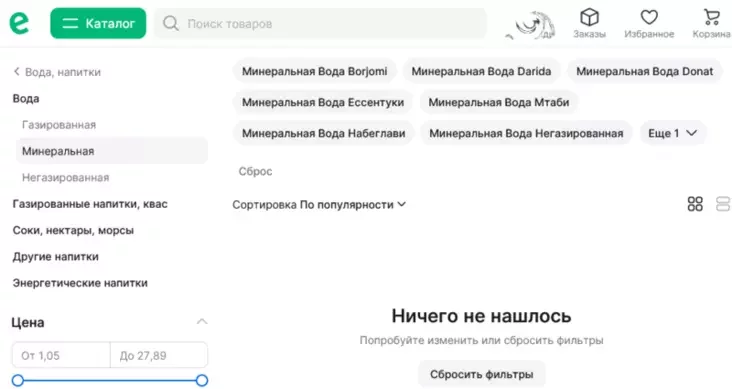
Task: Click Сброс to reset filters
Action: point(255,171)
